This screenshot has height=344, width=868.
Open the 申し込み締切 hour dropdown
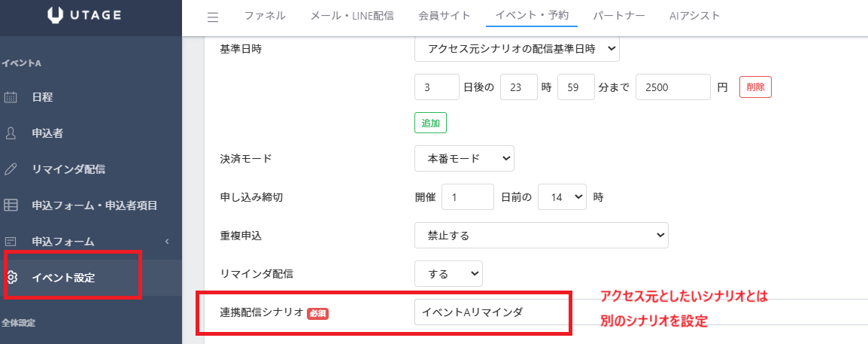pos(562,197)
